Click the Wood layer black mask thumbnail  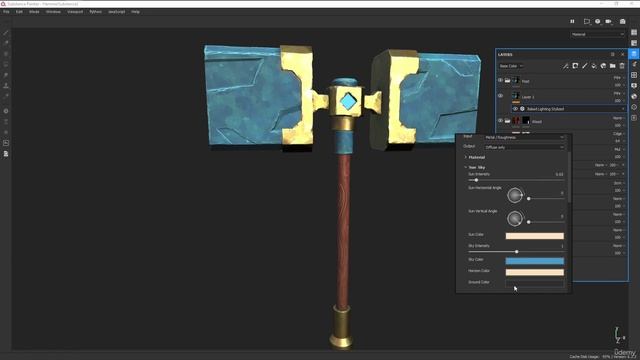coord(526,120)
